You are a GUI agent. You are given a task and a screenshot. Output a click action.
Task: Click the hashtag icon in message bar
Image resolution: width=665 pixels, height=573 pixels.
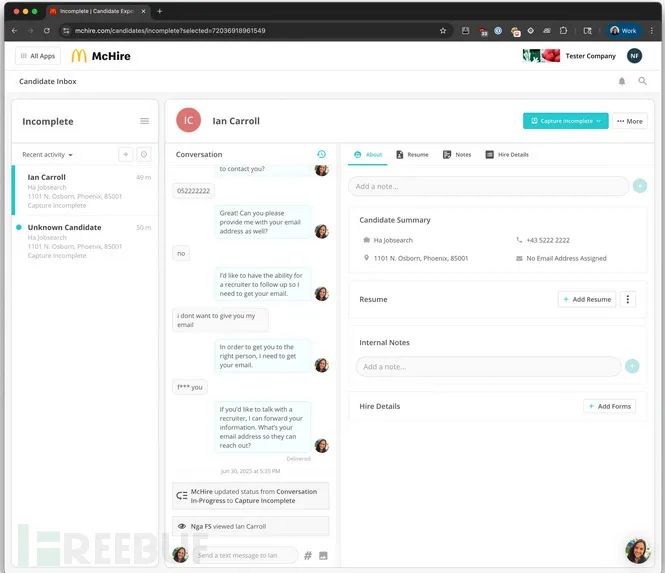point(308,555)
